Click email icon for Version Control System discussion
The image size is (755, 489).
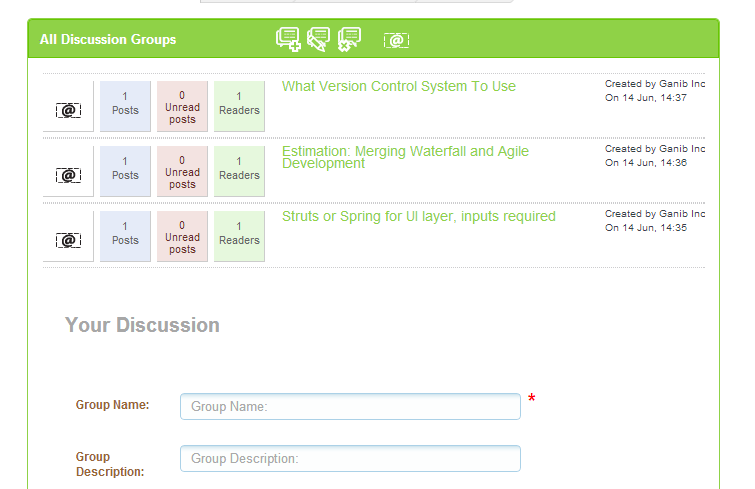coord(68,110)
